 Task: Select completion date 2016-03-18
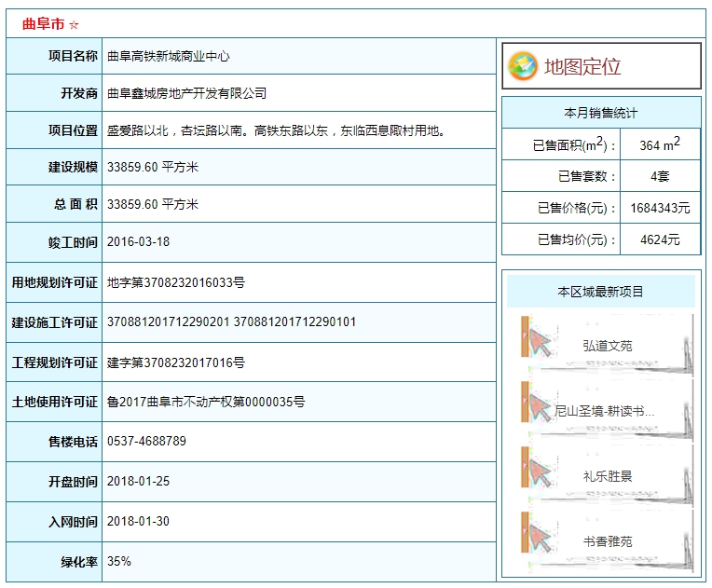click(139, 241)
